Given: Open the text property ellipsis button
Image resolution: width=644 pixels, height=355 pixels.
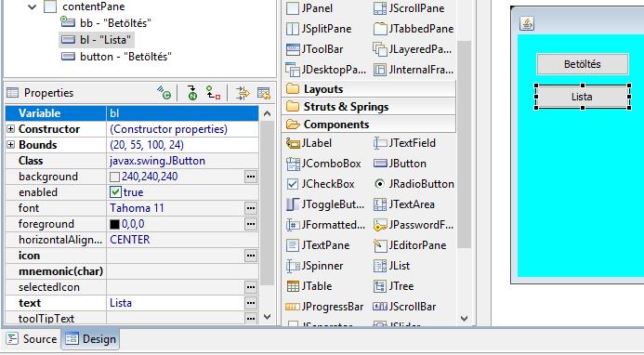Looking at the screenshot, I should pos(251,303).
